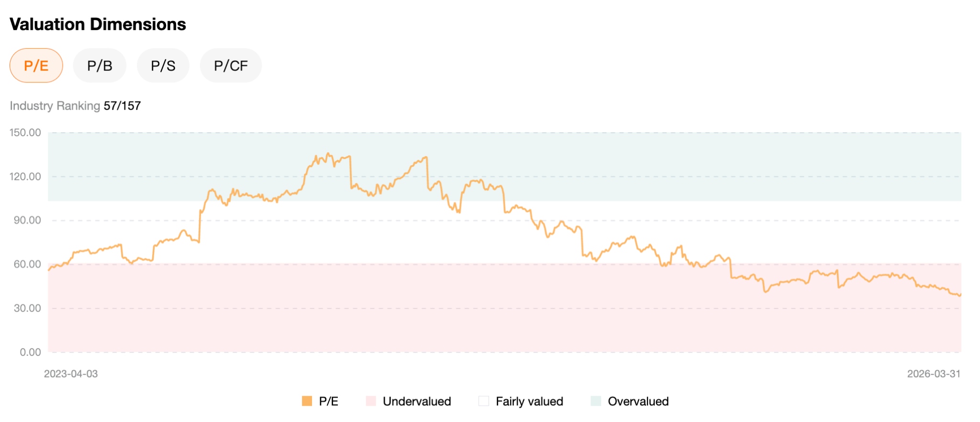
Task: Click the Industry Ranking 57/157 link
Action: coord(75,106)
